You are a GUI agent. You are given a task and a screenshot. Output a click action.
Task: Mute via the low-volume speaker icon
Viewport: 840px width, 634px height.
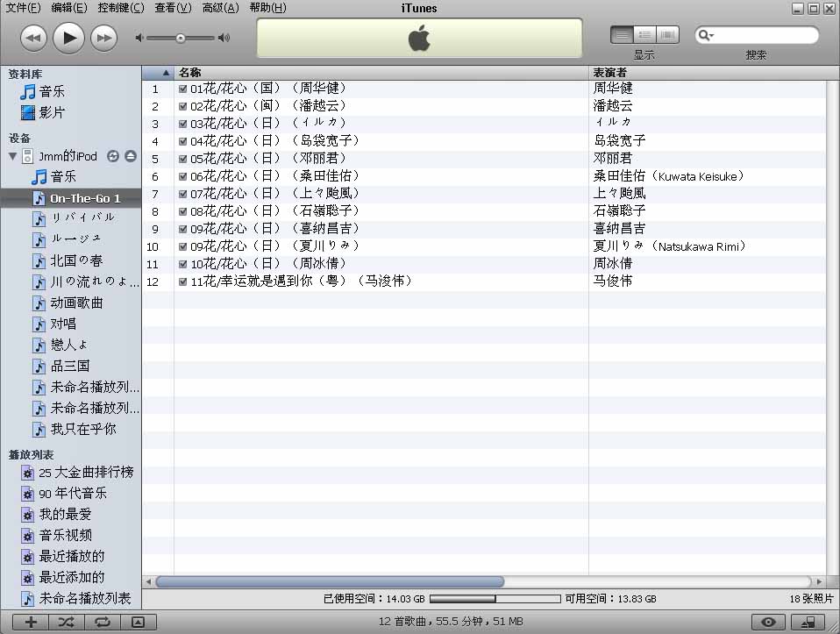point(139,38)
